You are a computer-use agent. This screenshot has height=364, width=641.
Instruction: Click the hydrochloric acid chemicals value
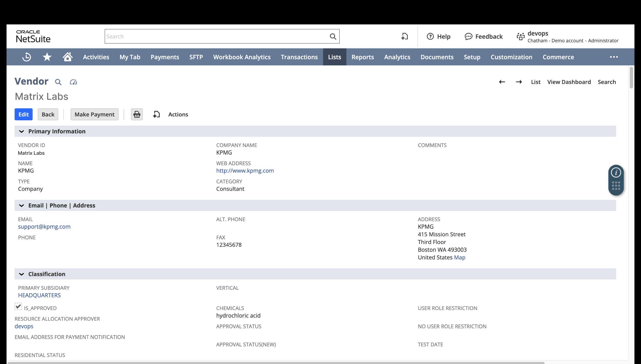(238, 315)
